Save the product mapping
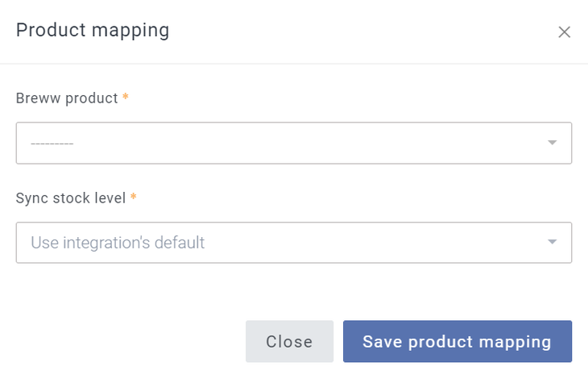Viewport: 588px width, 379px height. tap(457, 341)
